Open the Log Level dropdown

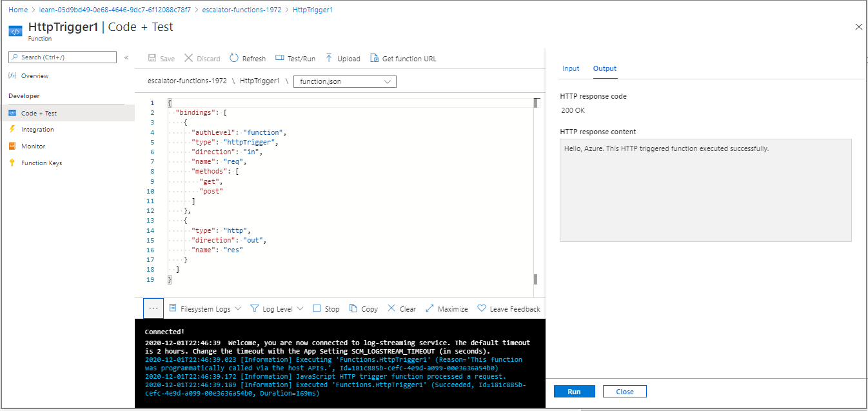[277, 308]
